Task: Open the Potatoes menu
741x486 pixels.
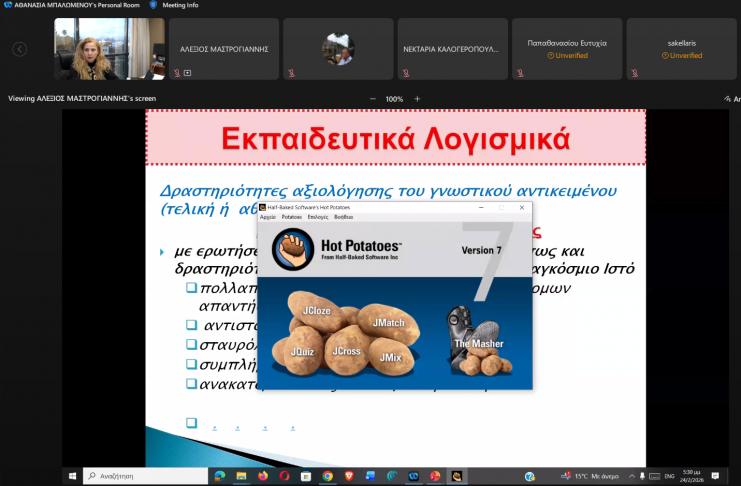Action: 291,216
